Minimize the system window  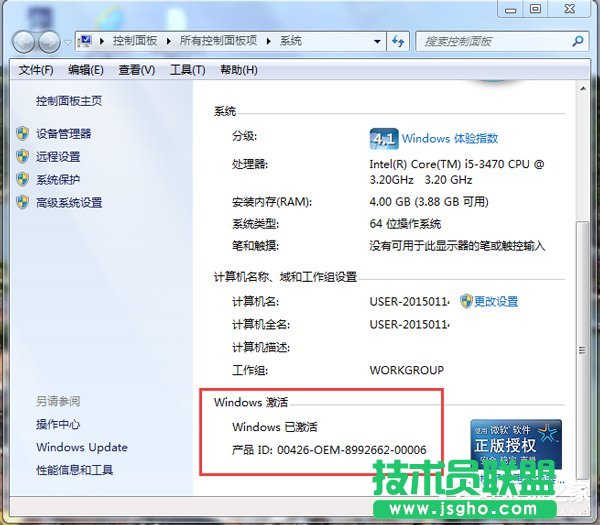tap(510, 10)
